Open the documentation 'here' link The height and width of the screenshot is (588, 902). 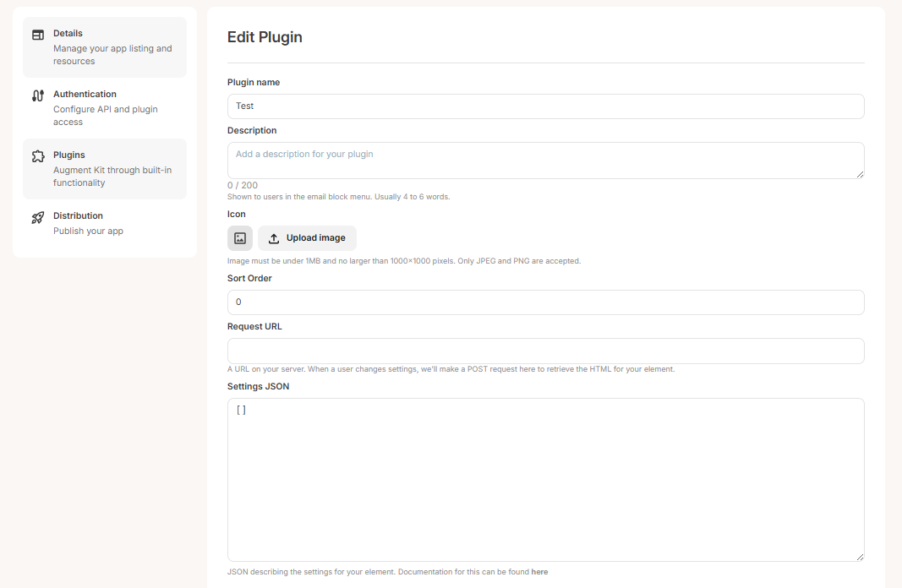pos(539,572)
